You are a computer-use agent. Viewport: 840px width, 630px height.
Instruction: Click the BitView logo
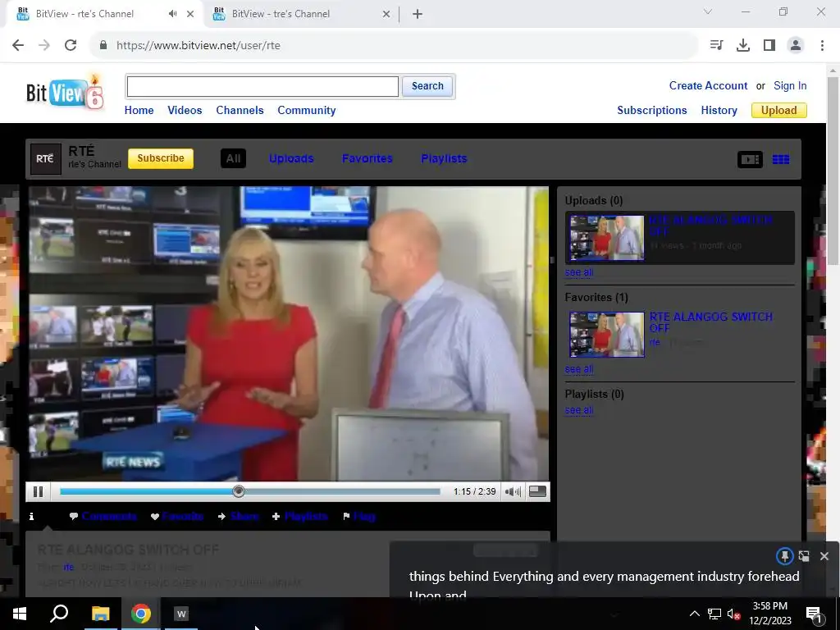coord(65,92)
